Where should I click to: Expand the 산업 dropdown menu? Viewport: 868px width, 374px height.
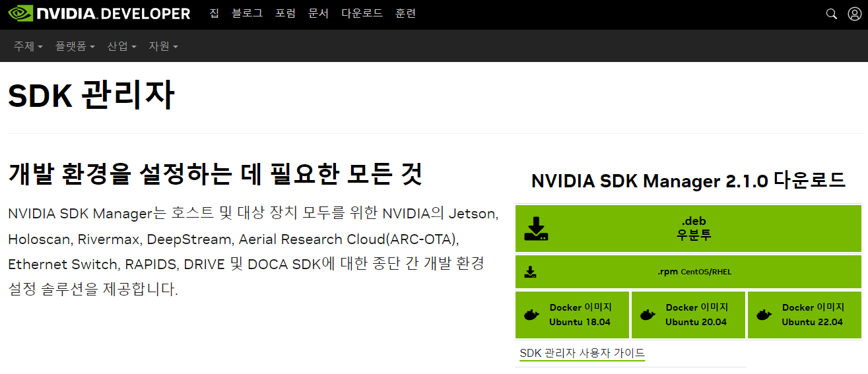click(x=122, y=46)
